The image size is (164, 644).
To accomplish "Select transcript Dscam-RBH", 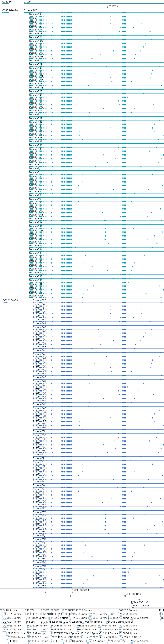I will click(36, 149).
